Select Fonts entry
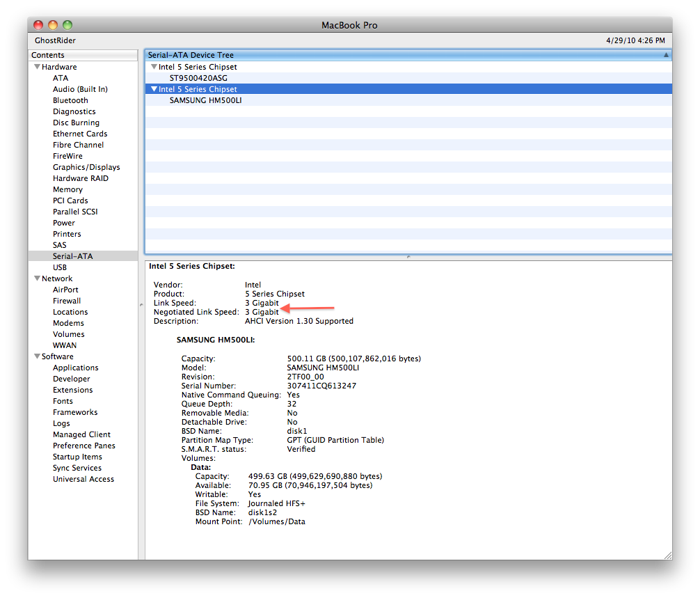700x598 pixels. (63, 401)
